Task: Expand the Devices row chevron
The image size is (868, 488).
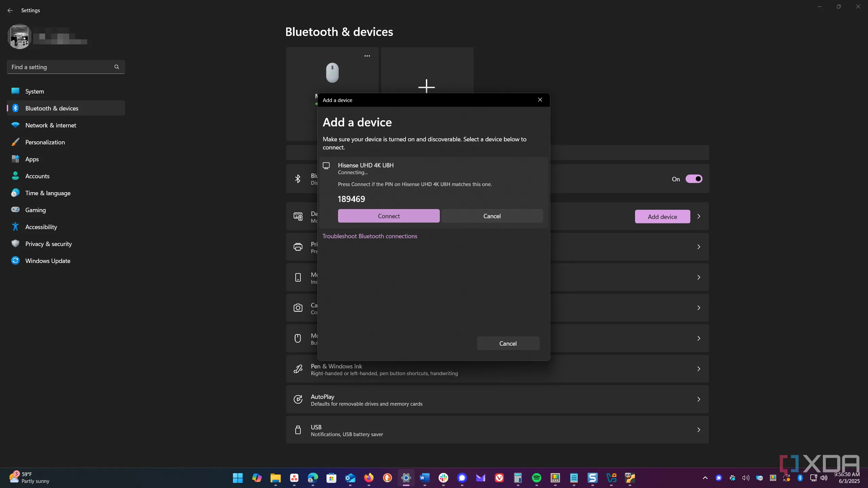Action: click(x=698, y=216)
